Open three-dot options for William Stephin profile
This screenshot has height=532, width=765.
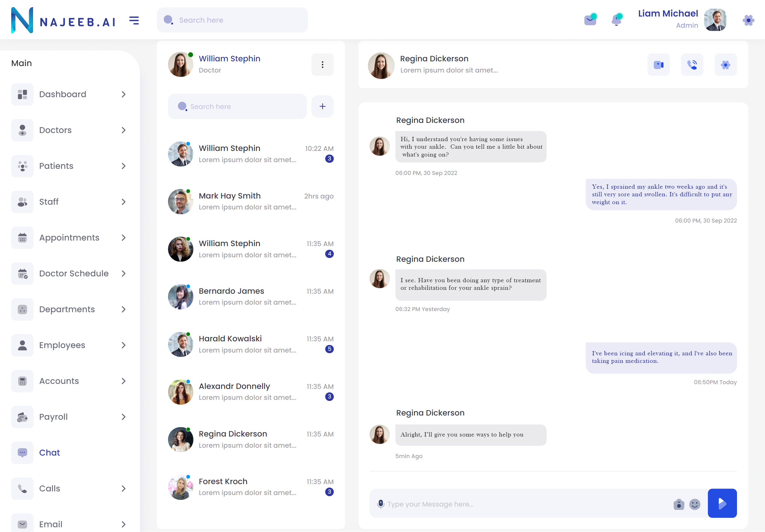322,65
